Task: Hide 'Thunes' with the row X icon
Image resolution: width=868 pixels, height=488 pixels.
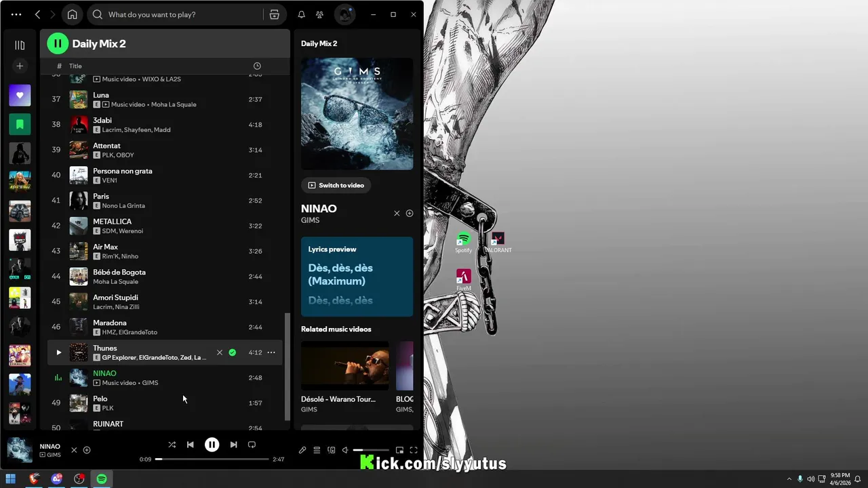Action: pyautogui.click(x=219, y=352)
